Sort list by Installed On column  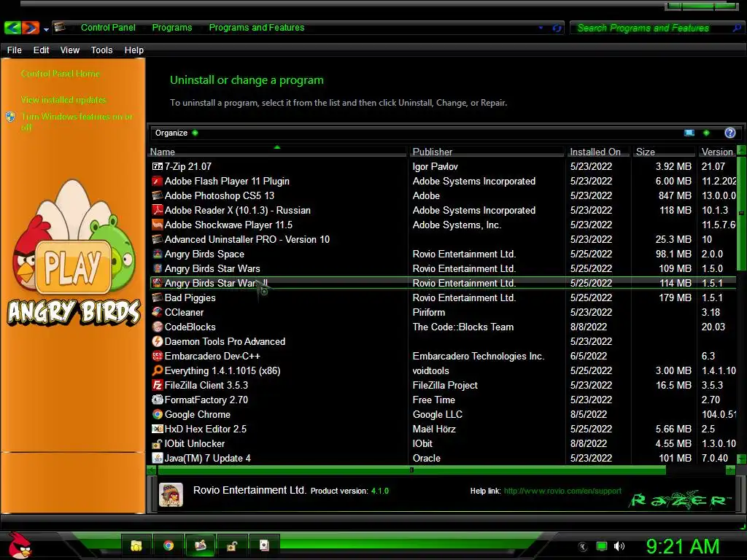tap(598, 152)
